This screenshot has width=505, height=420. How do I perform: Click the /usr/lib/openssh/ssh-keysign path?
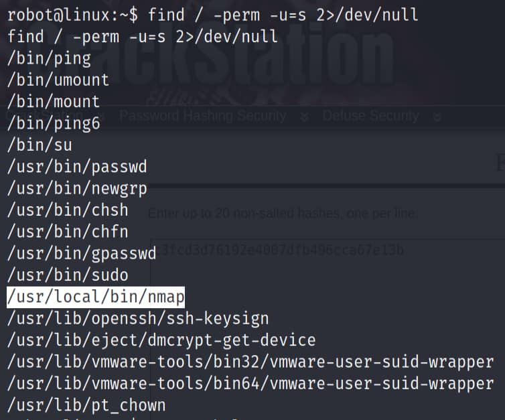[x=138, y=318]
